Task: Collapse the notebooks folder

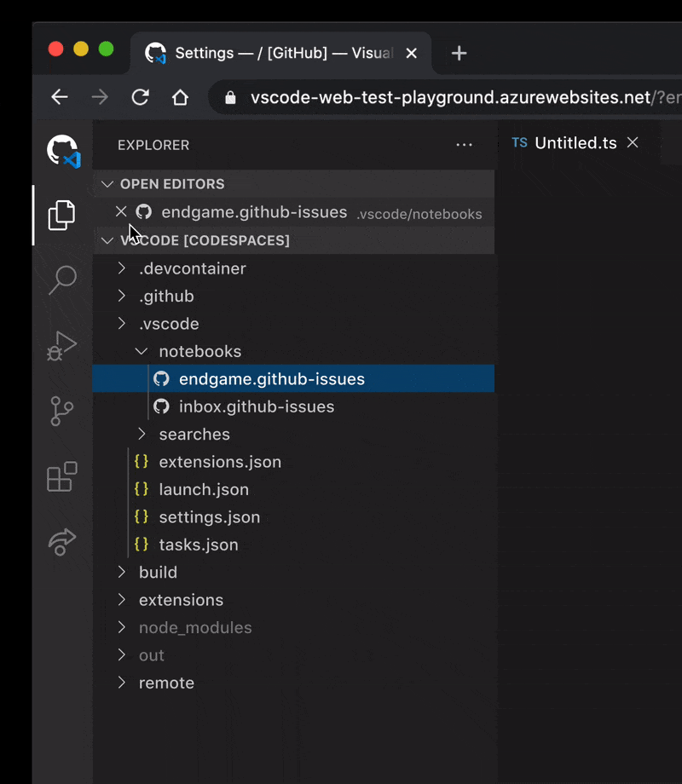Action: [142, 351]
